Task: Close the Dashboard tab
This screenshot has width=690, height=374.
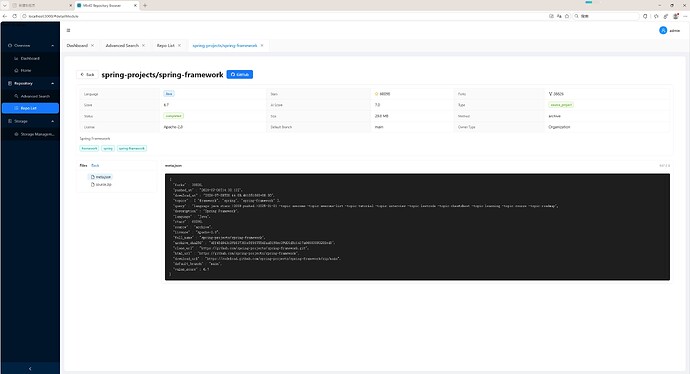Action: pos(92,45)
